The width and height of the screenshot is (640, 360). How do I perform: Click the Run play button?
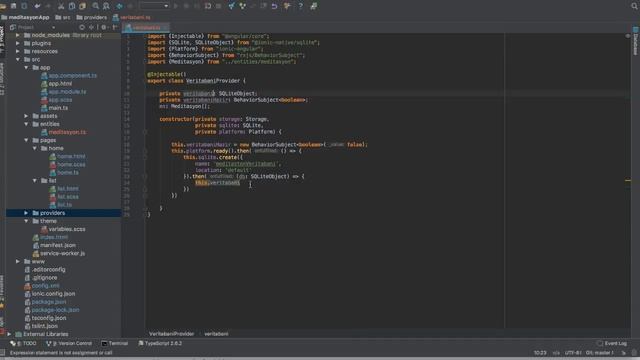pyautogui.click(x=176, y=6)
